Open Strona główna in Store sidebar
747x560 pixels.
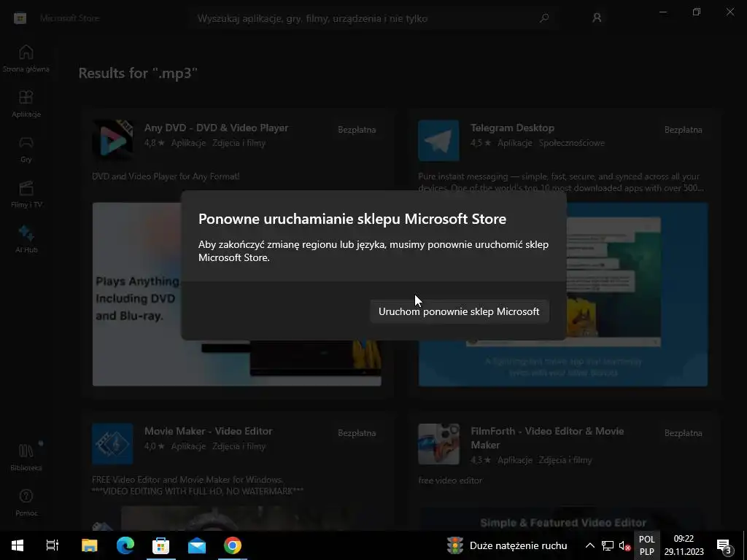[x=26, y=59]
